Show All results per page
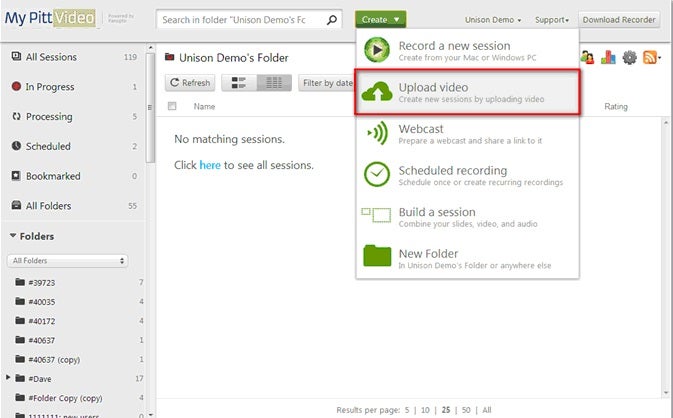The image size is (673, 418). (x=487, y=410)
